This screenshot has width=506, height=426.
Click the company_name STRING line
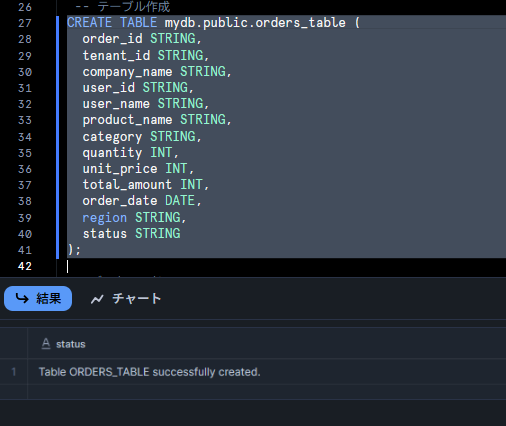[157, 71]
